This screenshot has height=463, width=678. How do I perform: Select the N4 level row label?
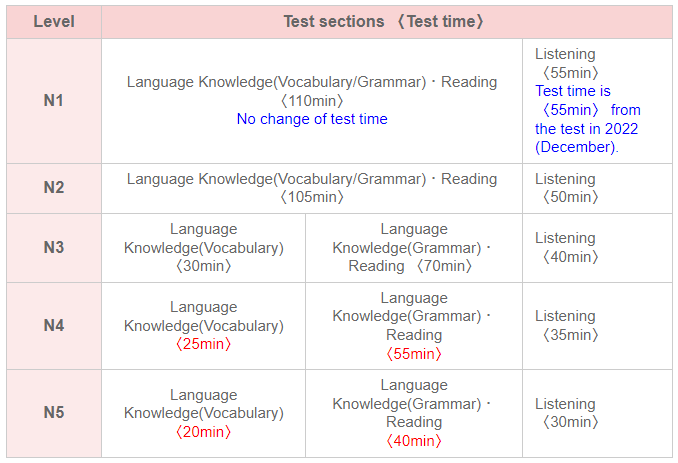click(53, 325)
